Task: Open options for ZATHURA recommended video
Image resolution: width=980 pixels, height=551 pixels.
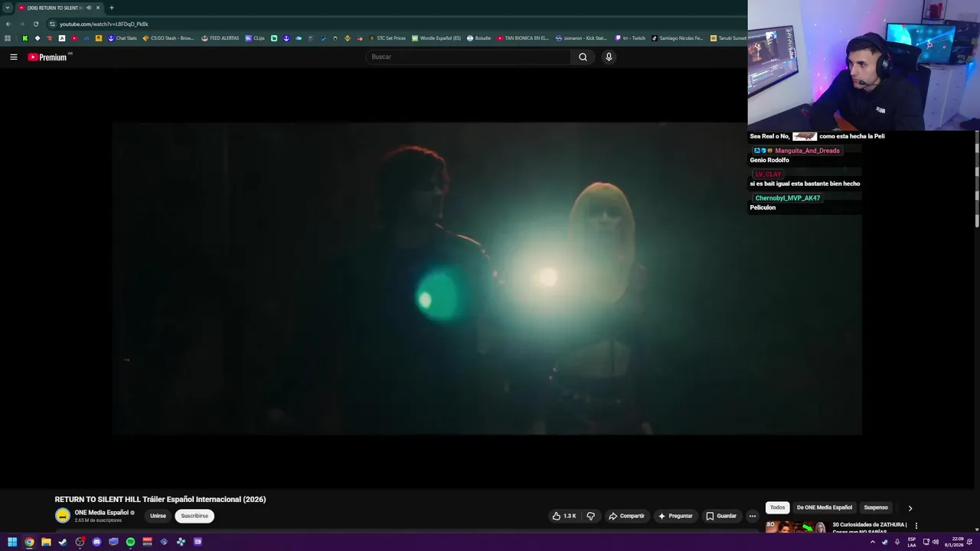Action: (x=916, y=526)
